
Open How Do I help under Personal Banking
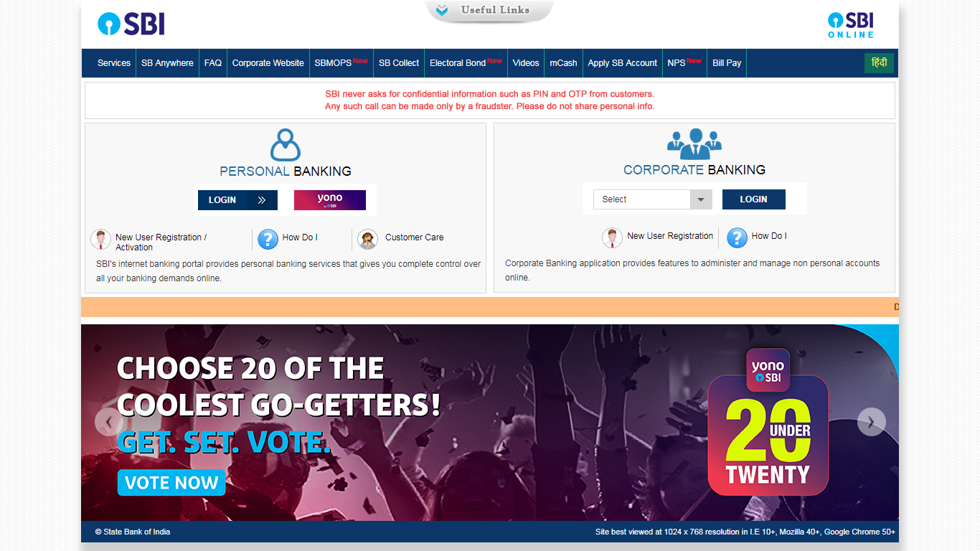point(268,239)
